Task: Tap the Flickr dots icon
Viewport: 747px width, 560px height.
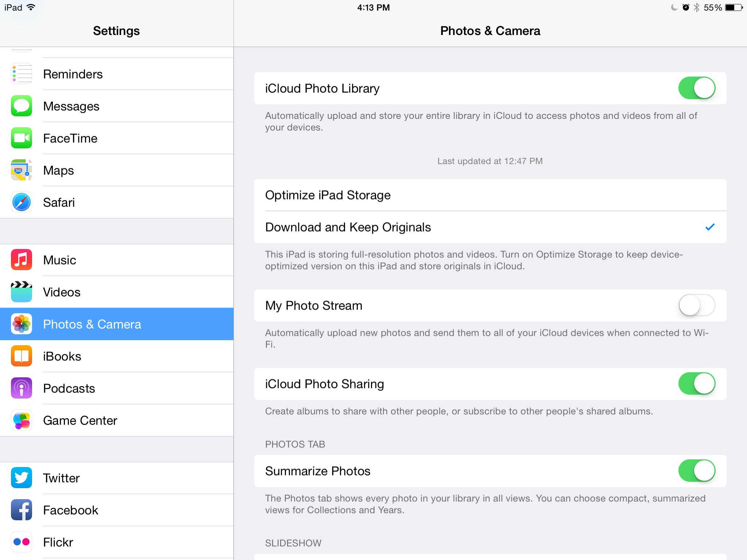Action: pyautogui.click(x=22, y=542)
